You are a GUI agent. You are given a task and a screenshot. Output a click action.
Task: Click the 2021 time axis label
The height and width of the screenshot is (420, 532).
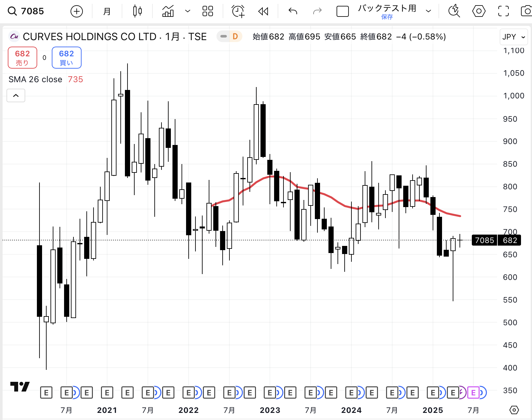[x=107, y=410]
